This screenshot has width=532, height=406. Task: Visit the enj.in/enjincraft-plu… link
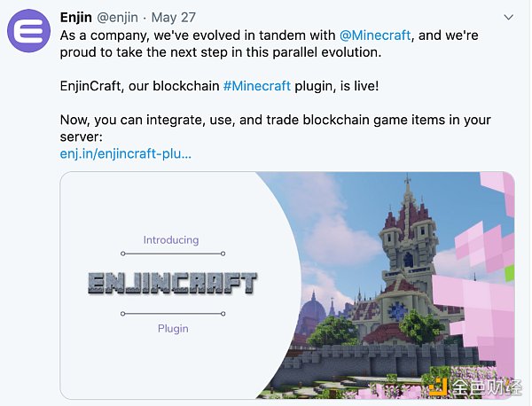(x=125, y=153)
